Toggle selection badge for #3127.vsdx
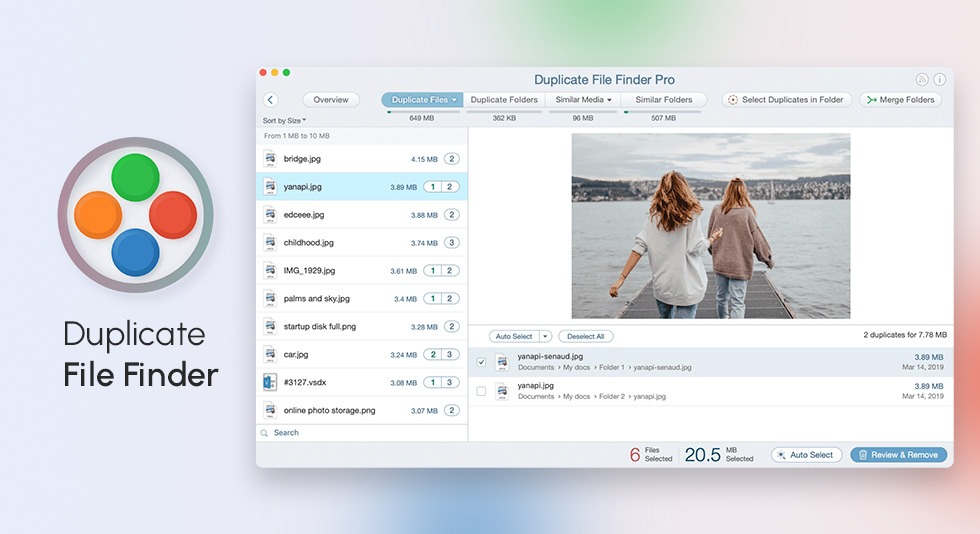The width and height of the screenshot is (980, 534). [x=441, y=382]
